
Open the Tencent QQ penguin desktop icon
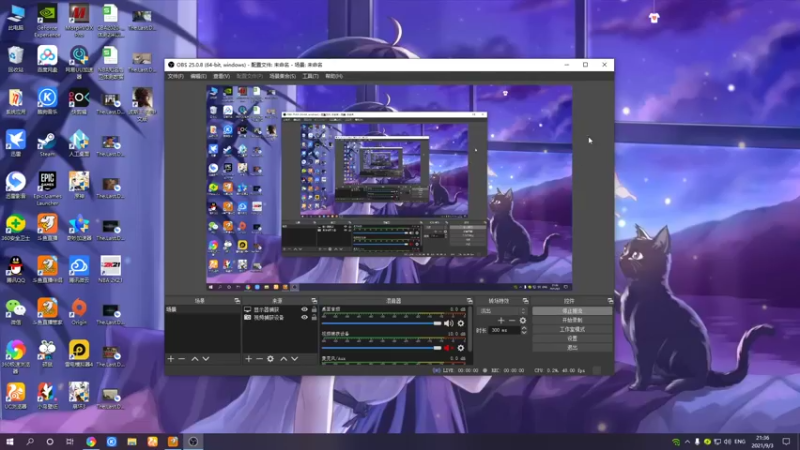(x=16, y=269)
